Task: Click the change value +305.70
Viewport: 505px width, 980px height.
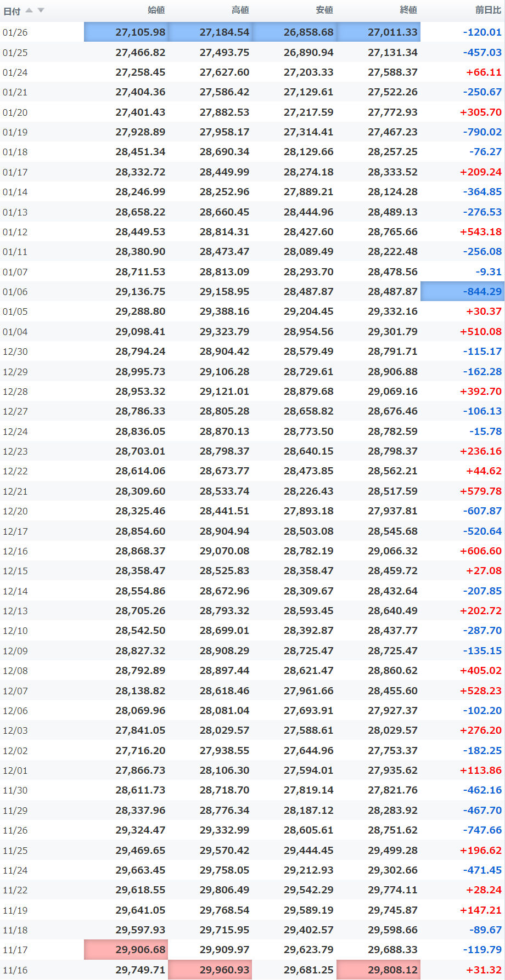Action: point(481,112)
